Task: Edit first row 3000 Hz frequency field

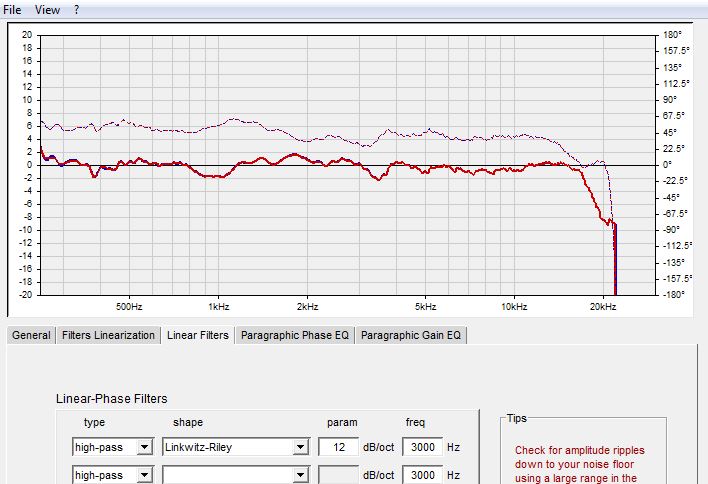Action: point(423,447)
